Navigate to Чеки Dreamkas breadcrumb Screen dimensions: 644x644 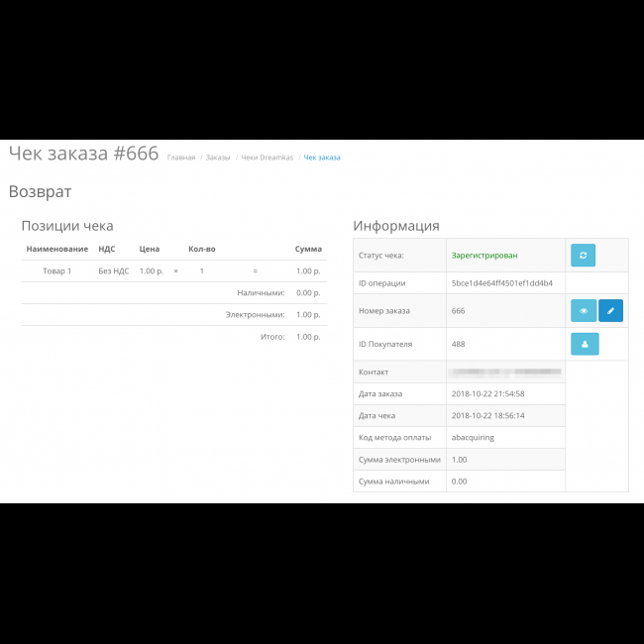[267, 158]
